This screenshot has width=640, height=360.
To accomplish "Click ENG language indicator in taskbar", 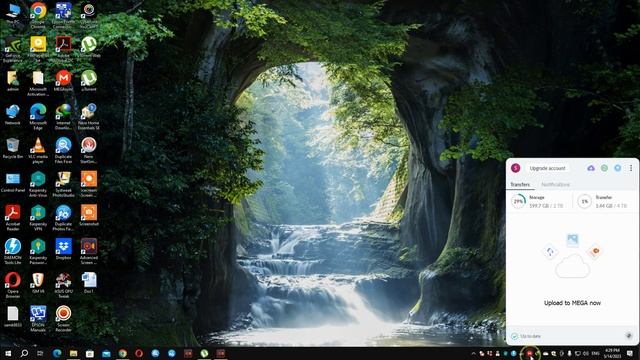I will point(596,353).
